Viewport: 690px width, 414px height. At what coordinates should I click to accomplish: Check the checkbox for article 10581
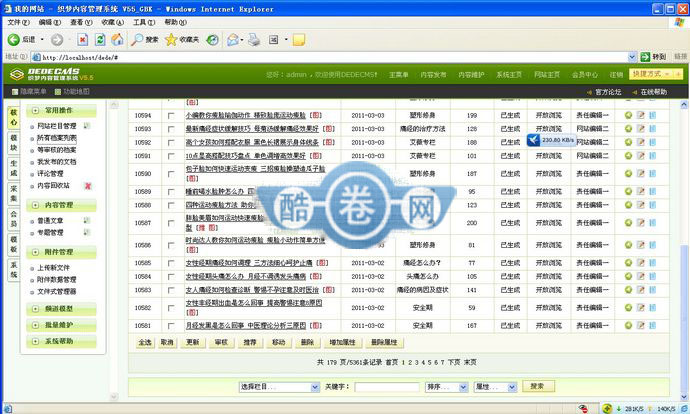click(171, 326)
